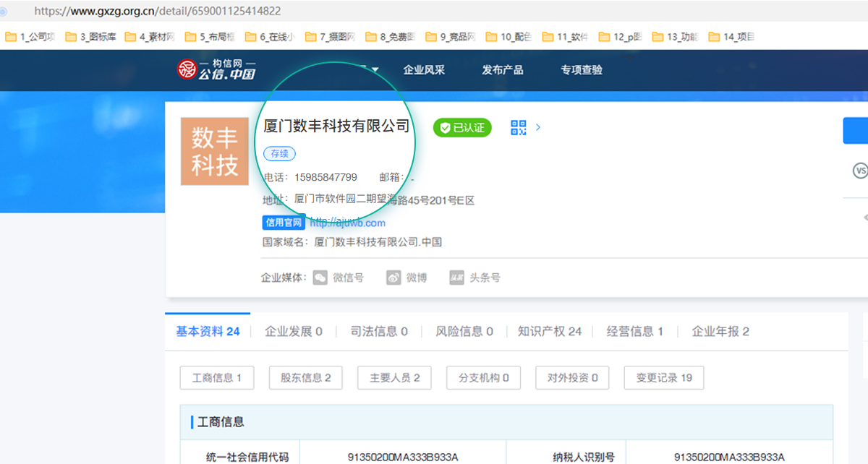This screenshot has height=464, width=868.
Task: Click the 公信.中国 site logo
Action: (x=216, y=69)
